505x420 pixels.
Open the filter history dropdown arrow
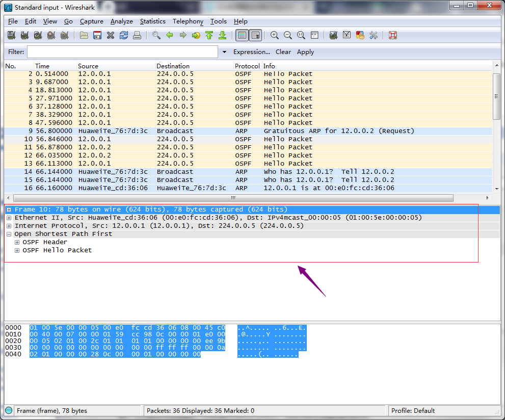click(x=224, y=52)
